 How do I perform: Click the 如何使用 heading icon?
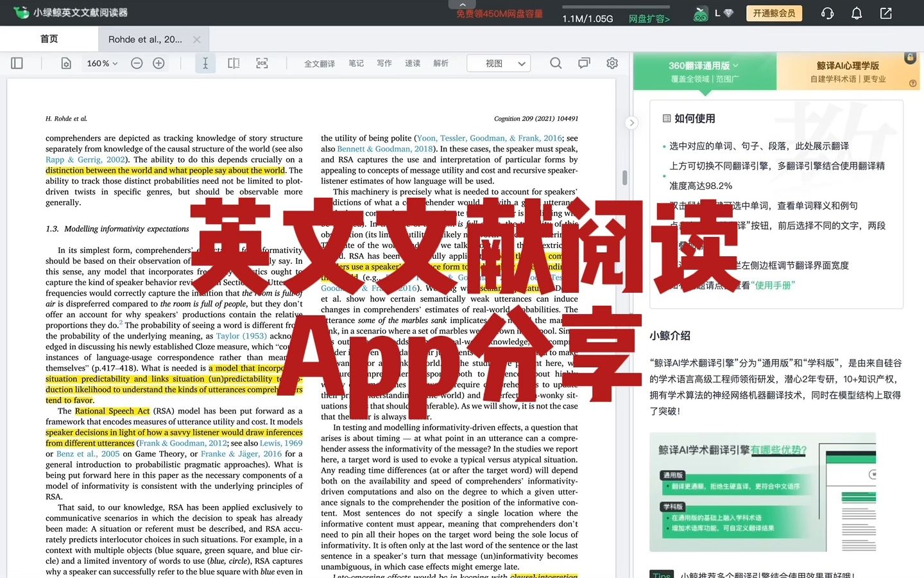[x=667, y=118]
